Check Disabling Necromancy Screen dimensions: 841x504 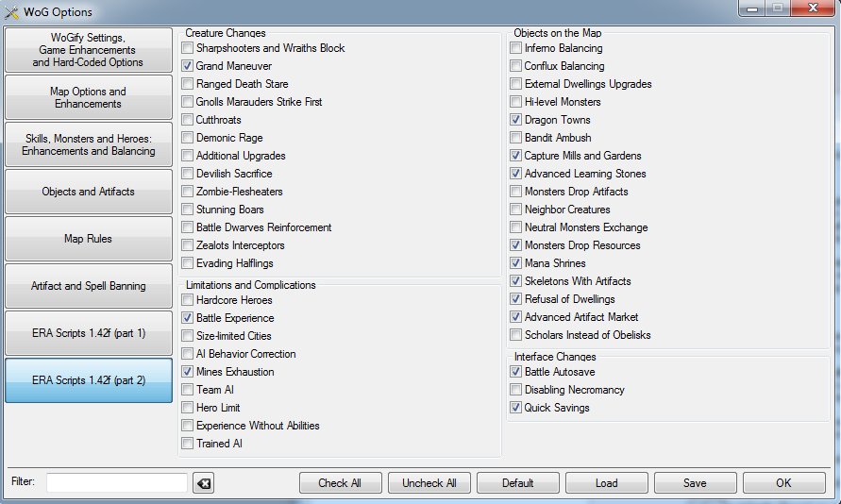(515, 390)
